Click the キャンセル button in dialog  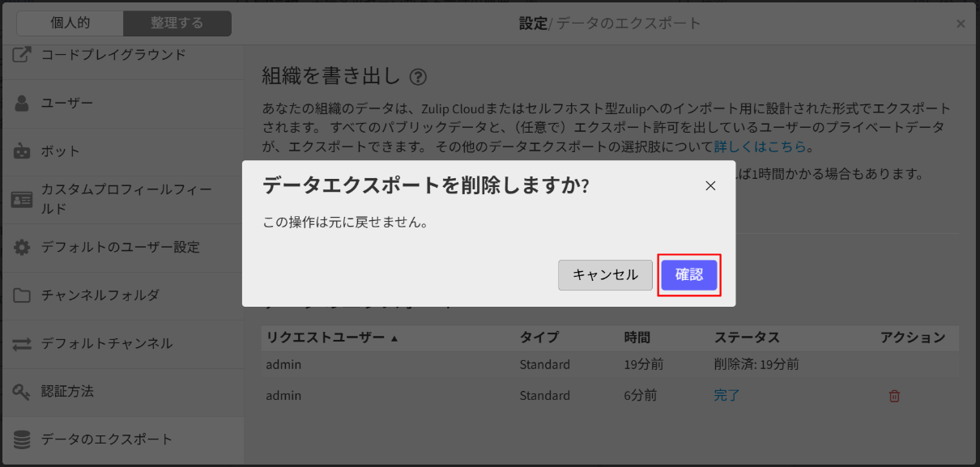(x=605, y=275)
